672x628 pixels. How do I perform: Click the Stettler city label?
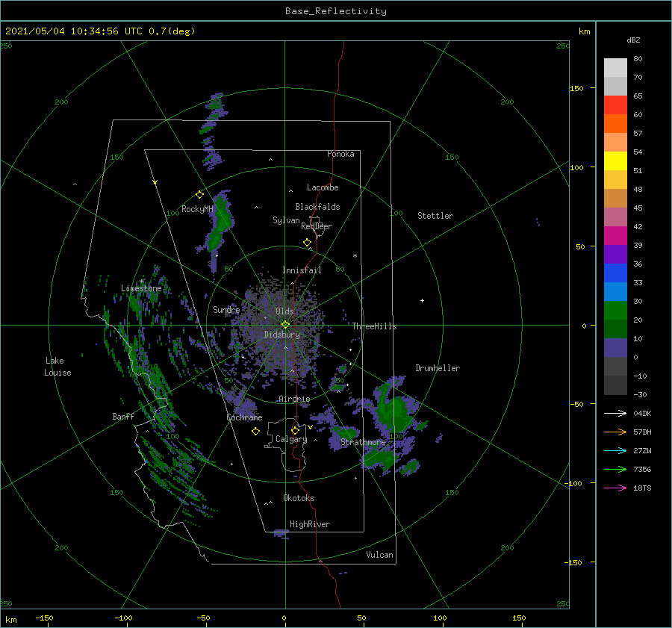pos(435,216)
